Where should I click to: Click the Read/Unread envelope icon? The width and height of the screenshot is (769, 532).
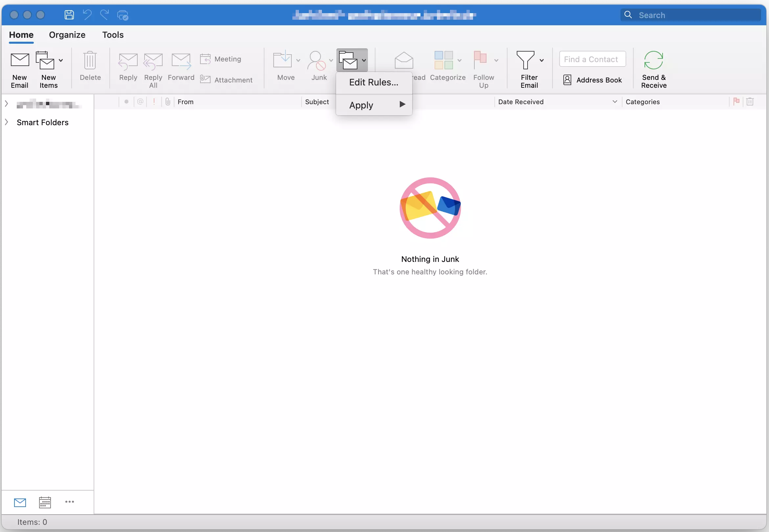[404, 60]
